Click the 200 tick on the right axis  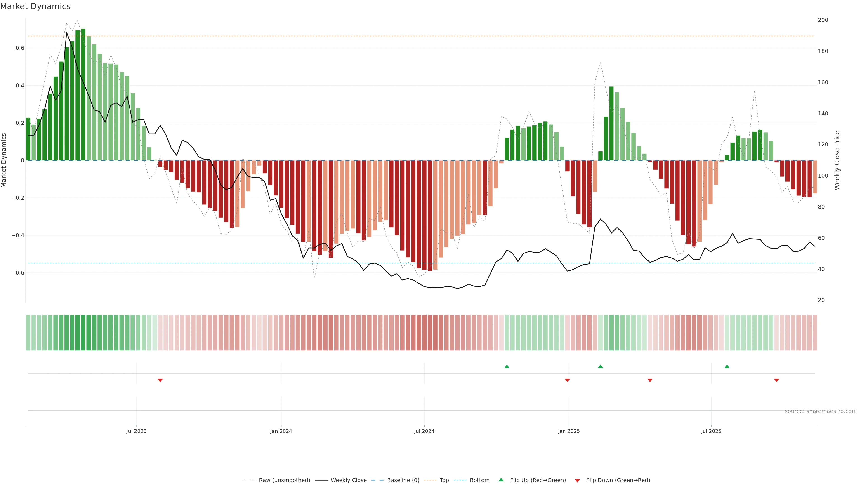pos(823,20)
